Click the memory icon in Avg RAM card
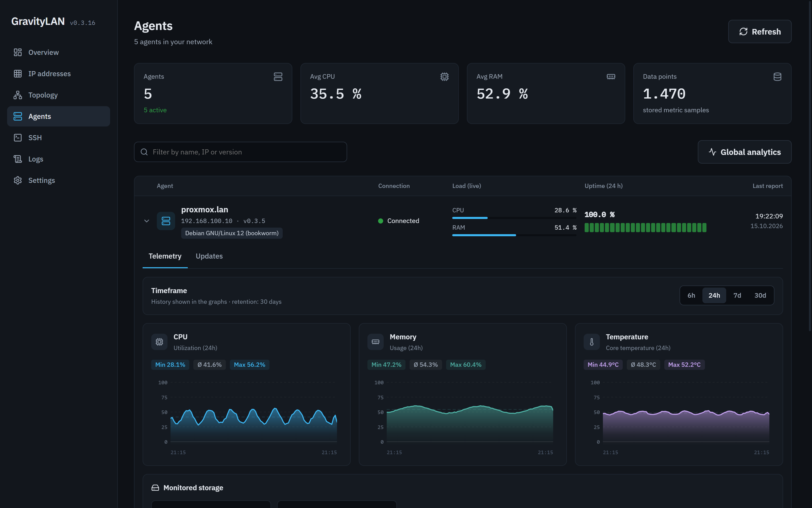The width and height of the screenshot is (812, 508). coord(611,77)
